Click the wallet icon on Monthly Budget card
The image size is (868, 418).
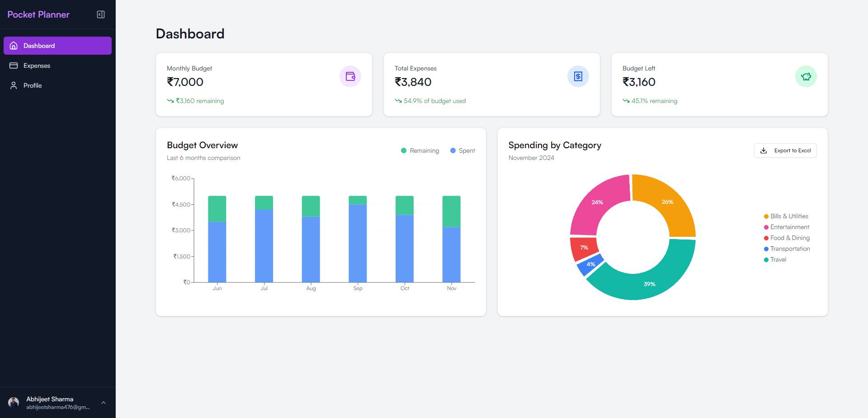pos(350,76)
